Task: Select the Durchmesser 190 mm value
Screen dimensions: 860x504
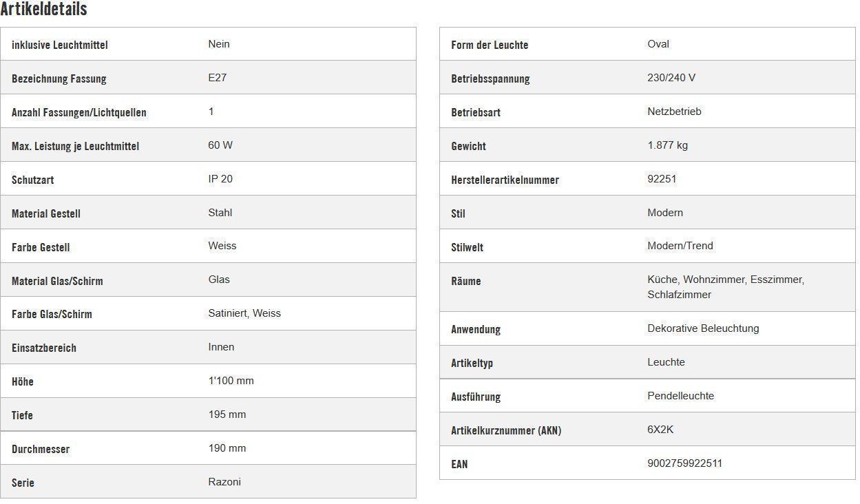Action: (227, 448)
